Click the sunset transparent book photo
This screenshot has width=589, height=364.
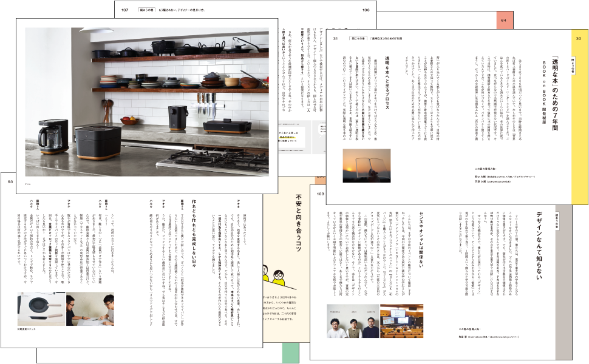pos(366,166)
